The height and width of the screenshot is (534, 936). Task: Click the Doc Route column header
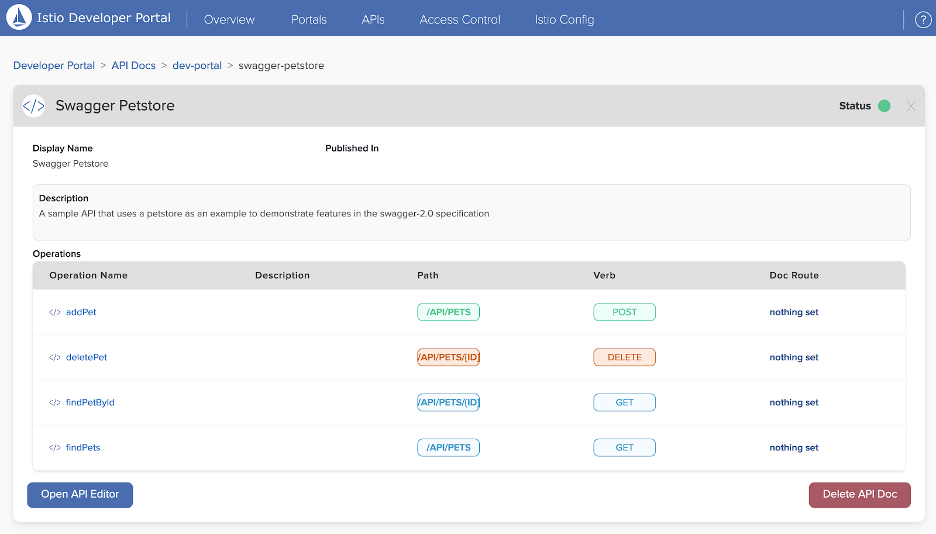[793, 275]
